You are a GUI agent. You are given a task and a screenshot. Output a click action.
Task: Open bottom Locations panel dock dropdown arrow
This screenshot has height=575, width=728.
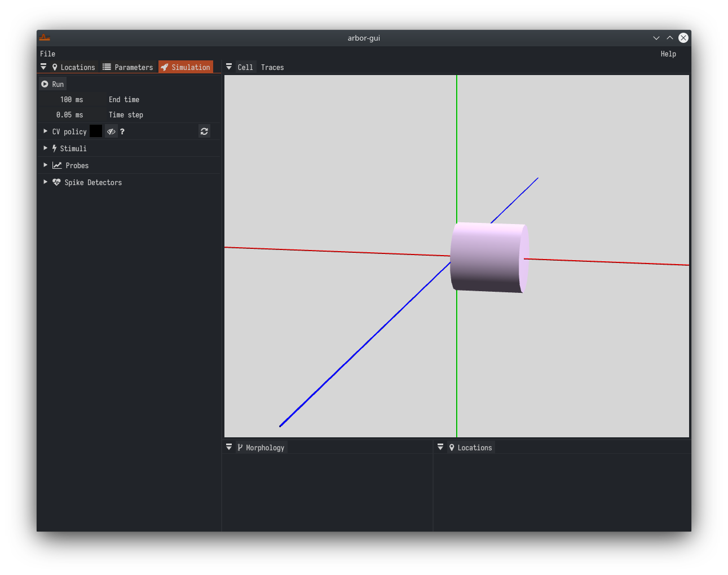pyautogui.click(x=440, y=447)
